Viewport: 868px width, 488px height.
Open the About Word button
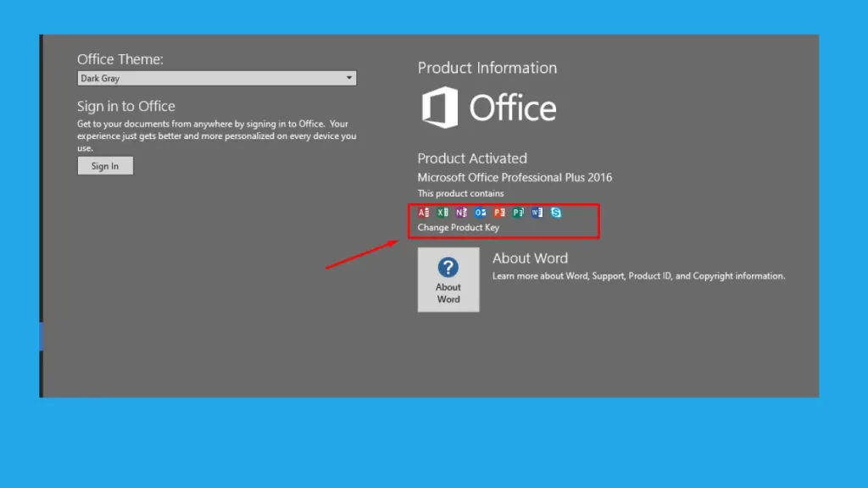coord(448,280)
